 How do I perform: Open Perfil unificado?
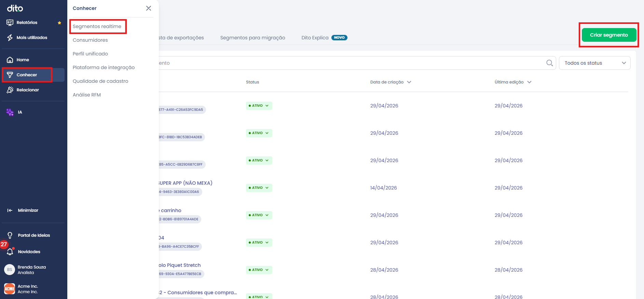(90, 54)
